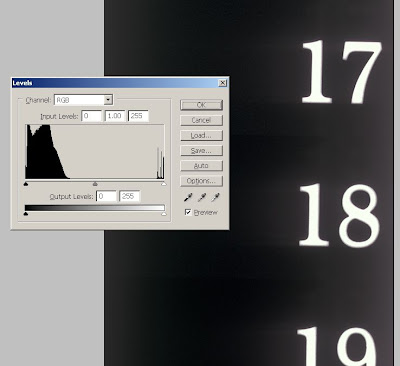Click the input shadow field showing 0
This screenshot has width=400, height=366.
click(91, 116)
